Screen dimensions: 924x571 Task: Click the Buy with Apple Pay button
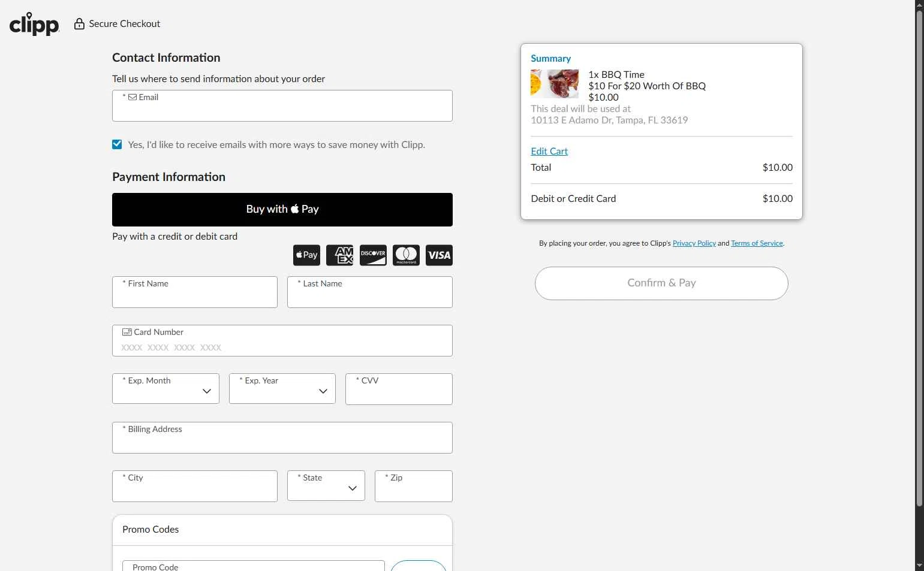[x=282, y=210]
